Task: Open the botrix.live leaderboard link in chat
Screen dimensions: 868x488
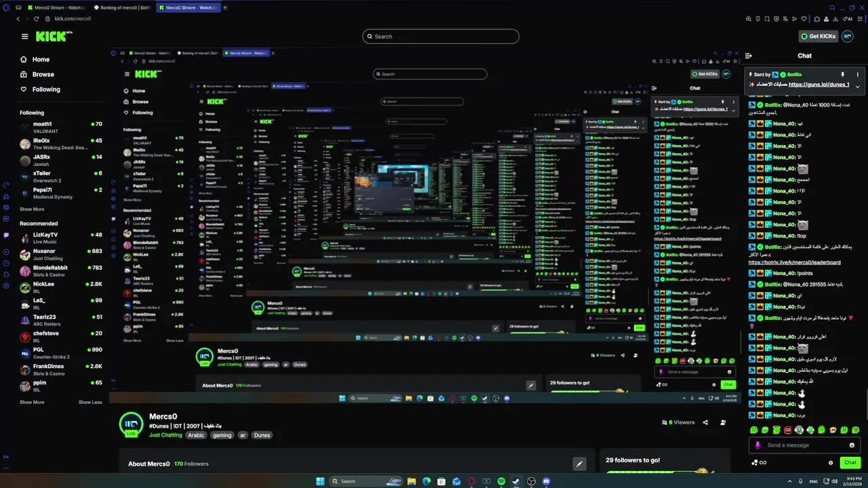Action: tap(795, 262)
